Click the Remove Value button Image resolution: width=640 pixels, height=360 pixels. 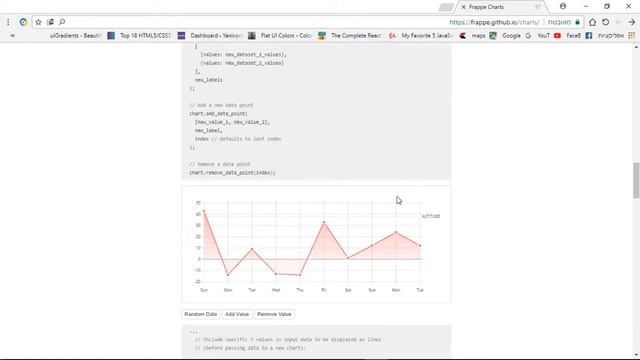tap(274, 314)
